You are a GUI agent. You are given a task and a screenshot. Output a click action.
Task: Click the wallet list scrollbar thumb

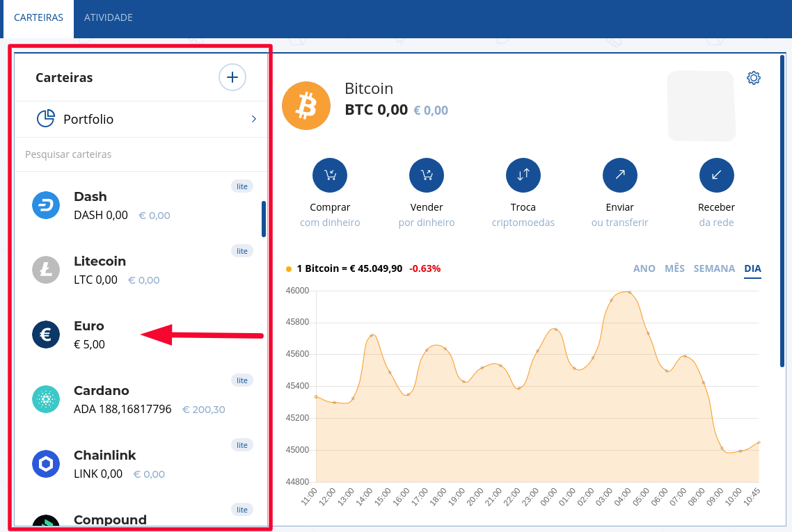click(264, 219)
